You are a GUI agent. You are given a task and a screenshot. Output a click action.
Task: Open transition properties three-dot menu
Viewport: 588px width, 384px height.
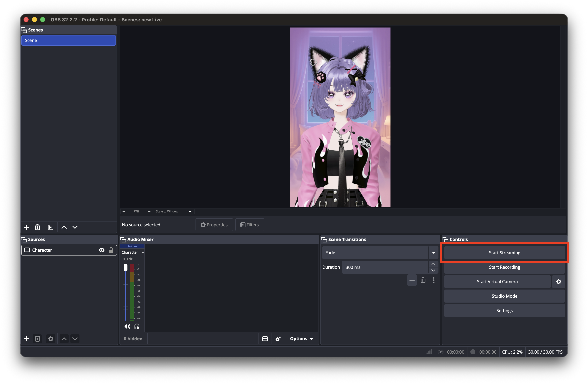click(x=434, y=280)
